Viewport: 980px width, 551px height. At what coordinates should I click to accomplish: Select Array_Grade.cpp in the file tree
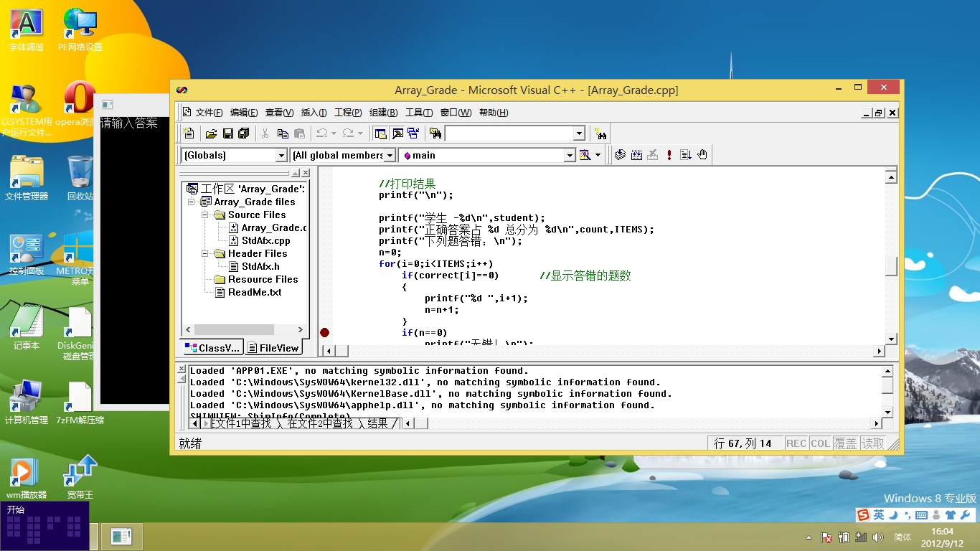[267, 228]
